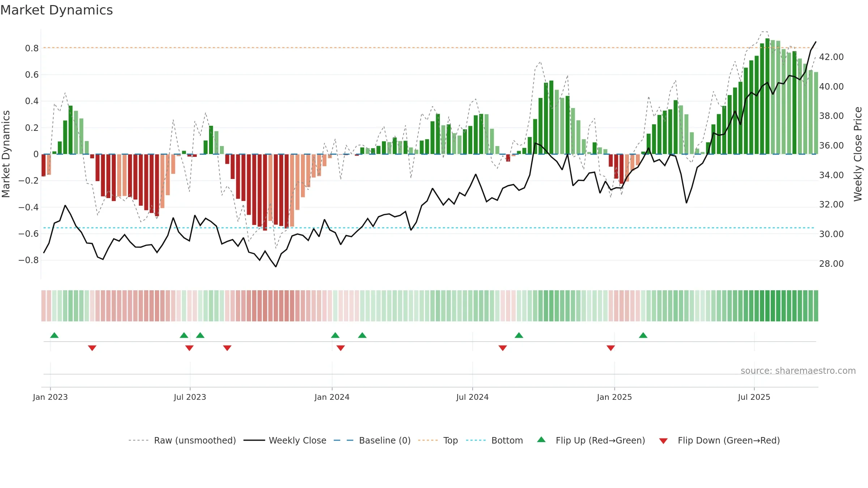Click the green flip-up marker in Feb 2024

pos(362,335)
